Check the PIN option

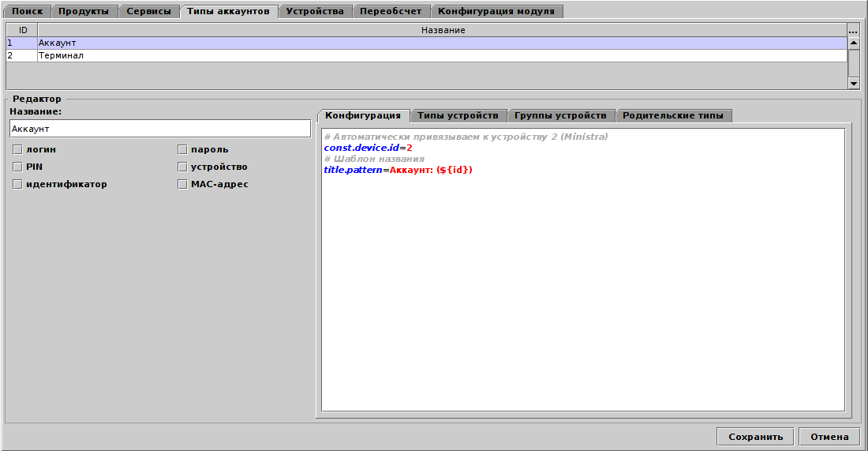(x=17, y=167)
